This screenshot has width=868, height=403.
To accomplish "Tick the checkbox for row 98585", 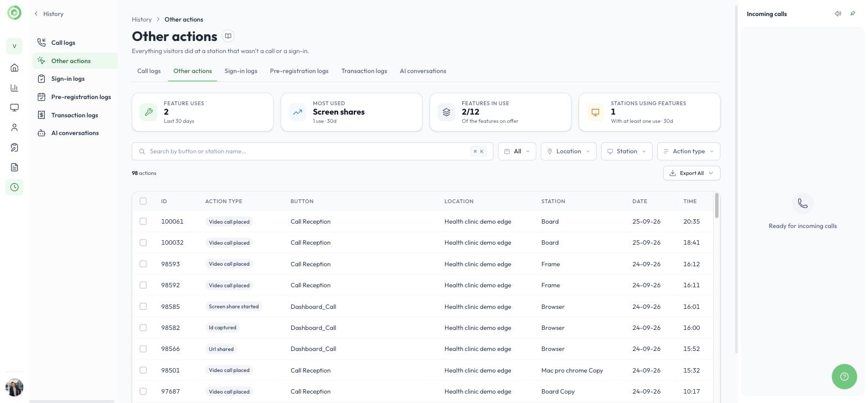I will tap(143, 307).
